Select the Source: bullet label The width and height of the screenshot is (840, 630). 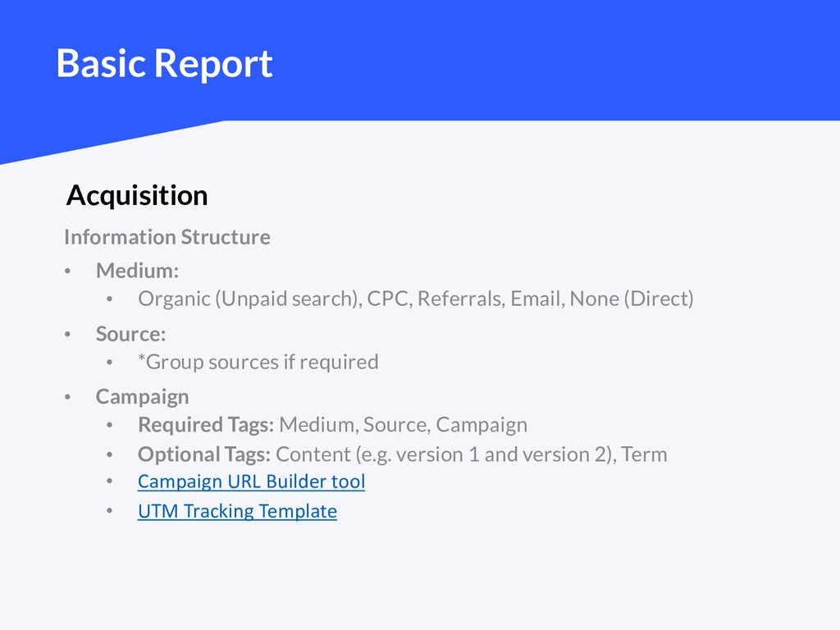tap(130, 334)
